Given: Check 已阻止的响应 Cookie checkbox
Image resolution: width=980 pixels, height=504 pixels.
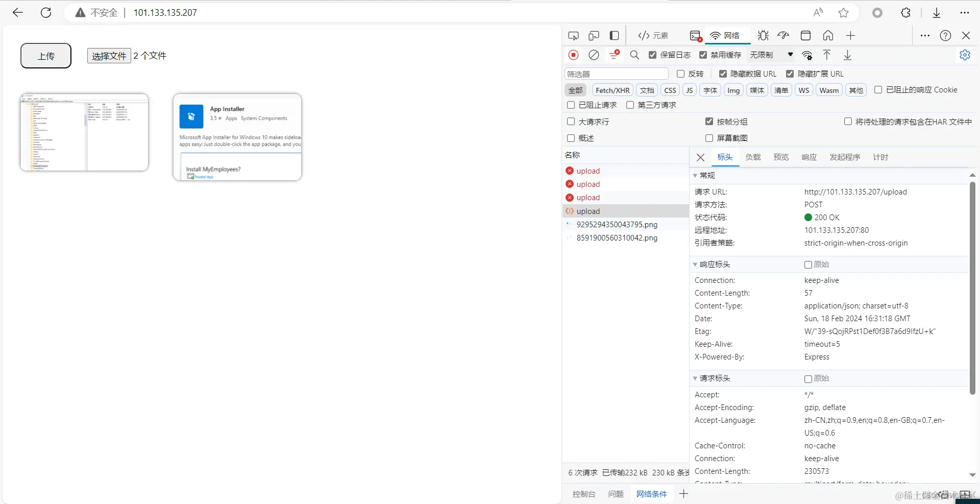Looking at the screenshot, I should coord(878,90).
